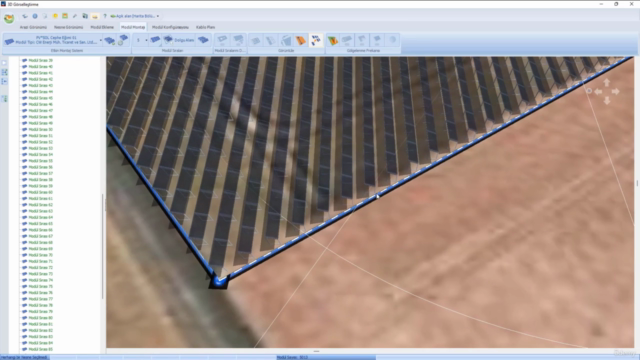640x360 pixels.
Task: Click the PV*SOL application logo button
Action: [9, 18]
